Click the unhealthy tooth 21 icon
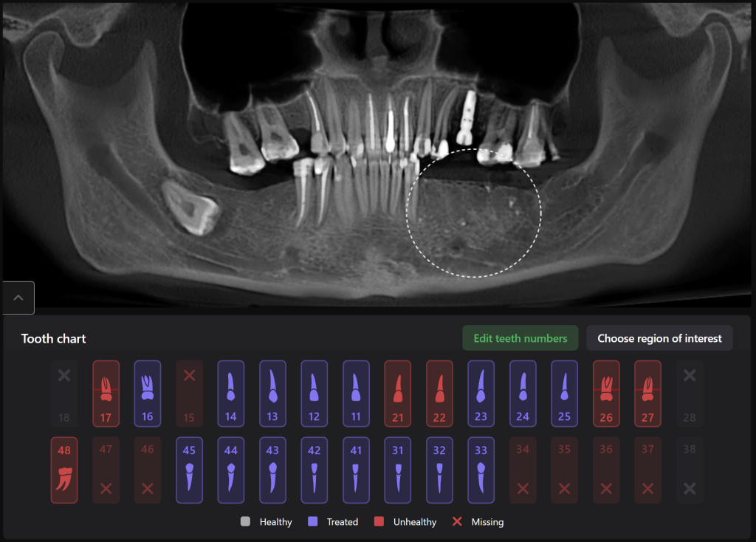 pos(397,393)
